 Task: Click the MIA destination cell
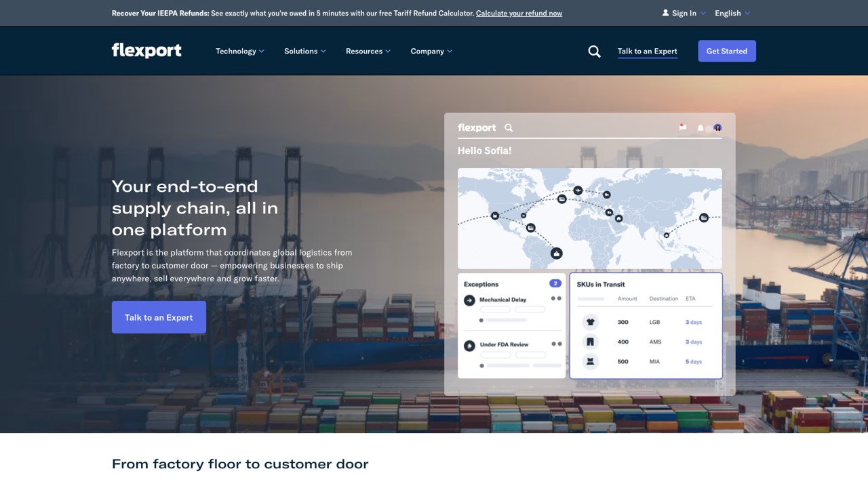click(x=654, y=361)
